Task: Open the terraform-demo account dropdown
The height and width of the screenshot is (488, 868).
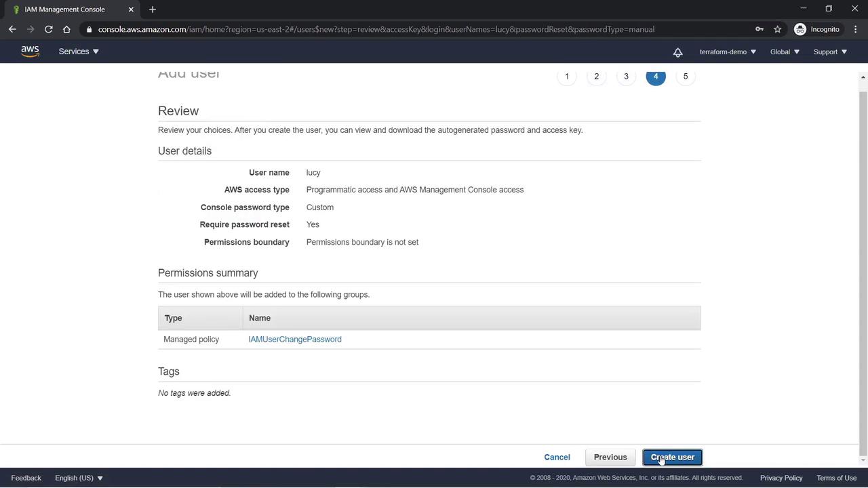Action: pos(728,52)
